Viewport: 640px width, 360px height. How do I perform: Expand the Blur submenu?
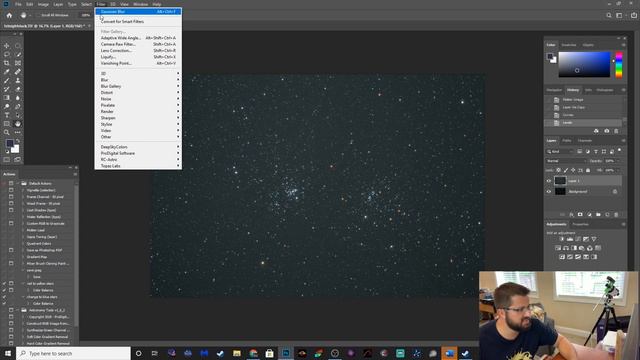pyautogui.click(x=138, y=80)
